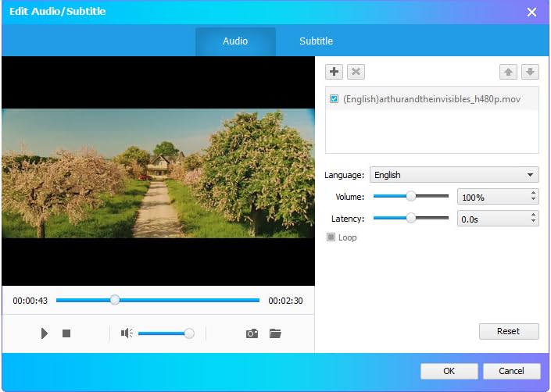The height and width of the screenshot is (392, 551).
Task: Open the snapshot folder icon
Action: coord(275,333)
